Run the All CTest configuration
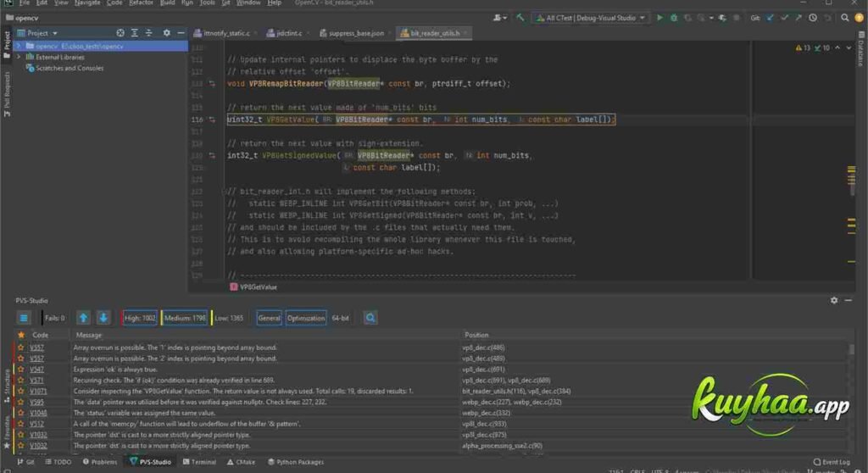 coord(659,18)
